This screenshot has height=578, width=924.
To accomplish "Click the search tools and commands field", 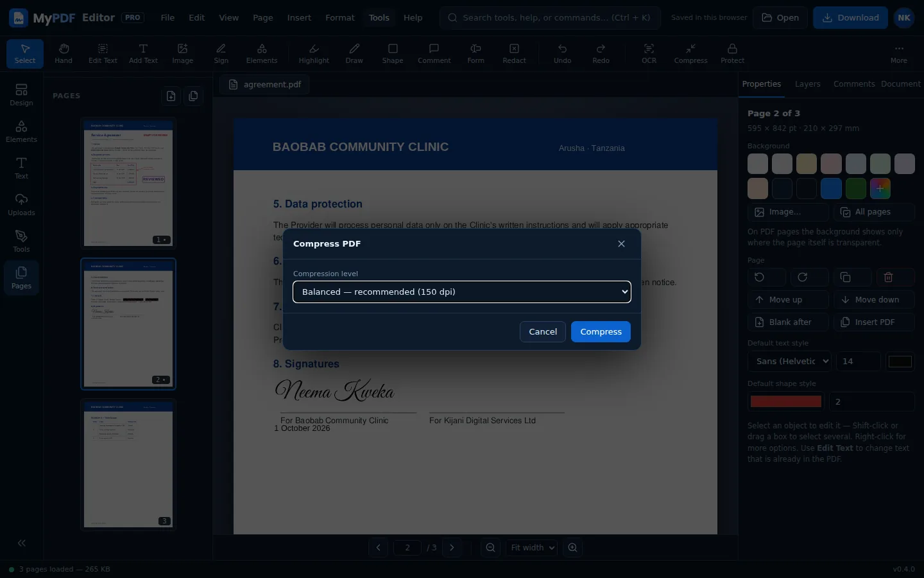I will click(x=550, y=18).
